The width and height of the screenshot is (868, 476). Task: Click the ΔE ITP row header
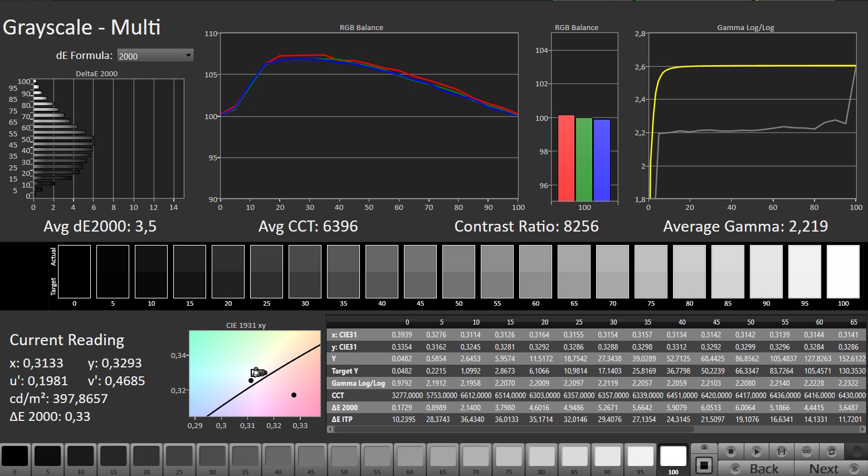coord(342,419)
